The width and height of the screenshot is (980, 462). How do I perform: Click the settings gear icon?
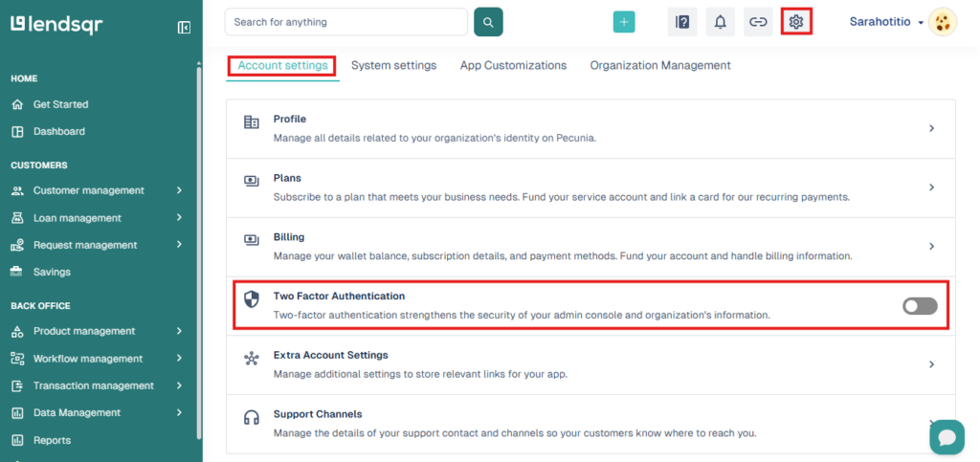pos(795,22)
